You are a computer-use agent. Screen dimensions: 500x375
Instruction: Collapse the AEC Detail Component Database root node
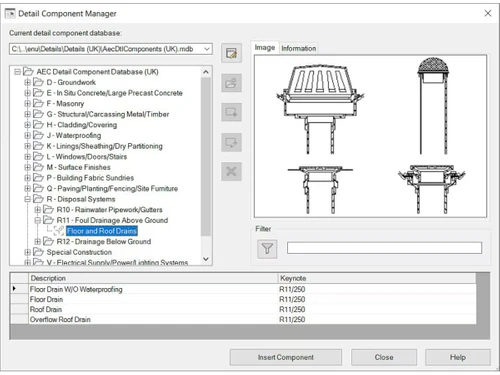point(17,72)
